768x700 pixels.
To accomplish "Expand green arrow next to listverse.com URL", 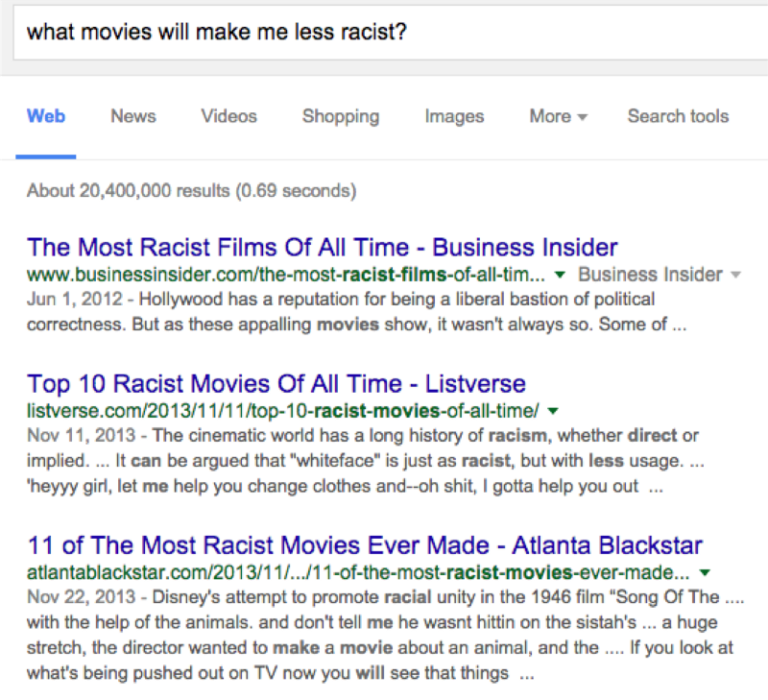I will (553, 411).
